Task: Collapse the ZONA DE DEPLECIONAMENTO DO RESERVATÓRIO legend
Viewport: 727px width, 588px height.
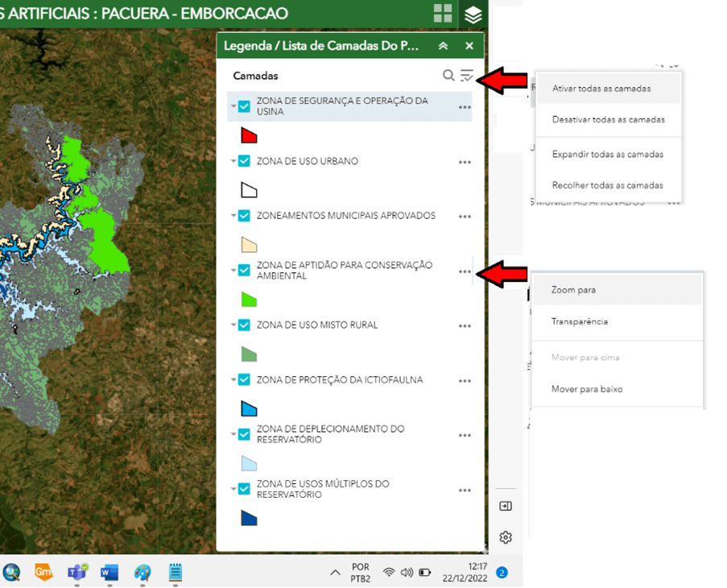Action: pyautogui.click(x=233, y=434)
